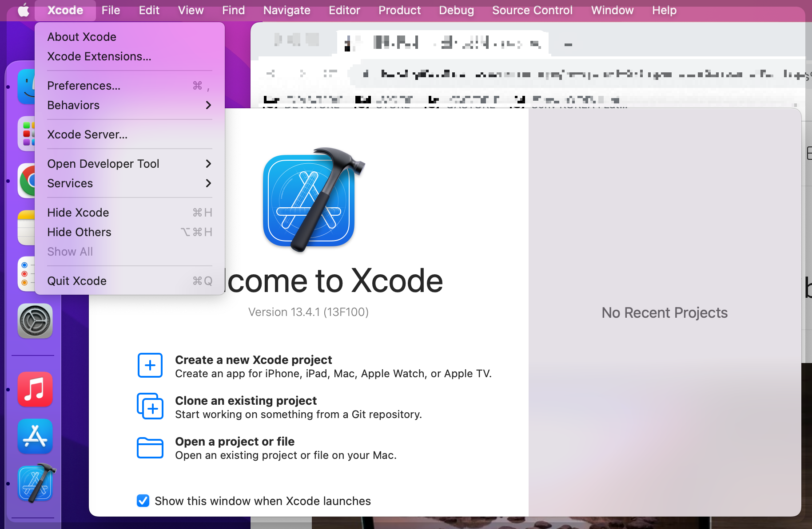Open the App Store from the Dock

point(35,436)
